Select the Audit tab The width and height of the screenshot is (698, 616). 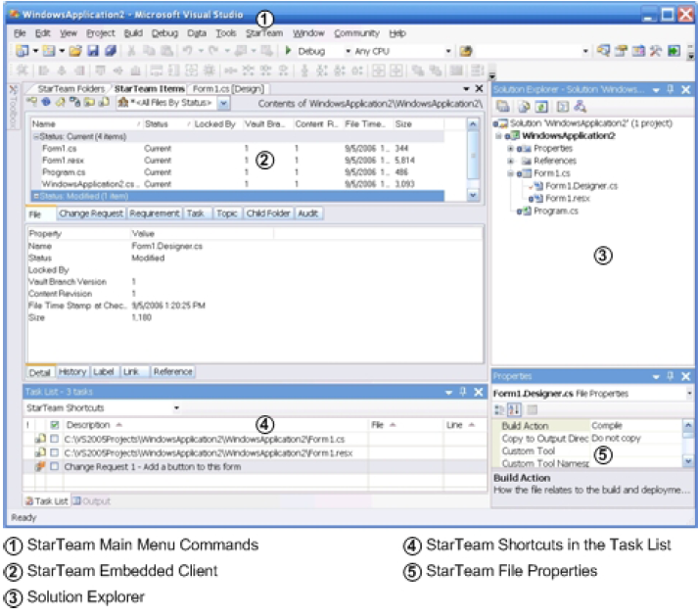coord(308,213)
